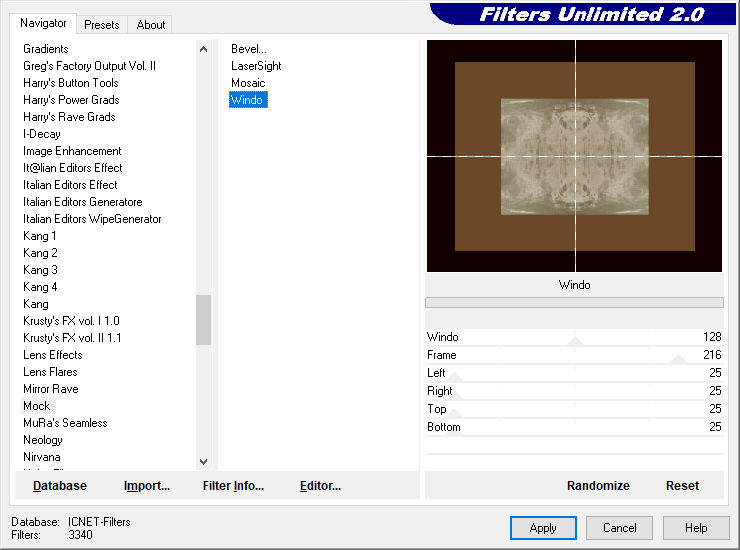The height and width of the screenshot is (550, 740).
Task: Select the Navigator tab
Action: pyautogui.click(x=43, y=23)
